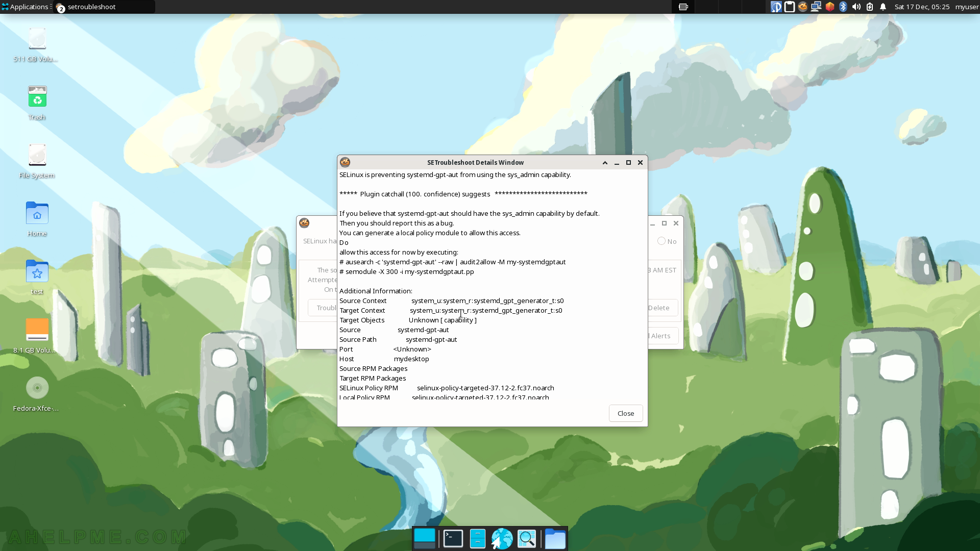This screenshot has height=551, width=980.
Task: Click Show Desktop icon in the bottom dock
Action: (x=425, y=539)
